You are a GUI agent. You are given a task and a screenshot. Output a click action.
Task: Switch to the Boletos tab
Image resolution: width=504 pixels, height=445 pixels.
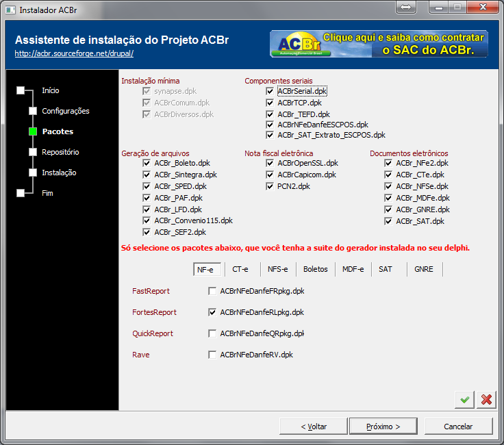coord(315,269)
